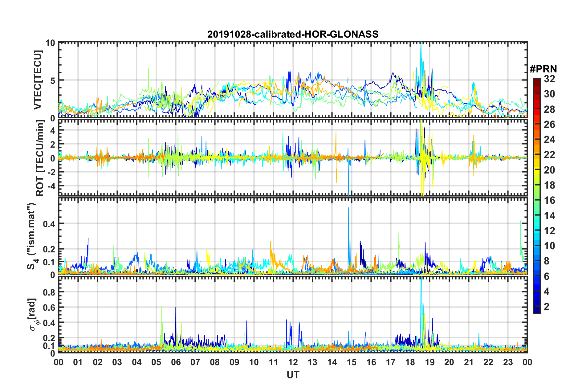Select the "18" PRN colorbar label

coord(549,185)
